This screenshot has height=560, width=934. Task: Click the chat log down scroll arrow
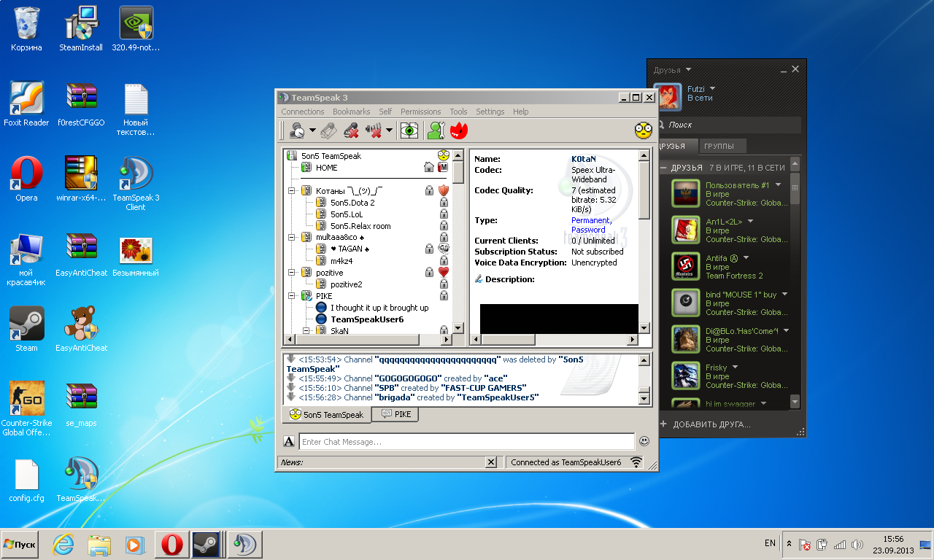(644, 399)
